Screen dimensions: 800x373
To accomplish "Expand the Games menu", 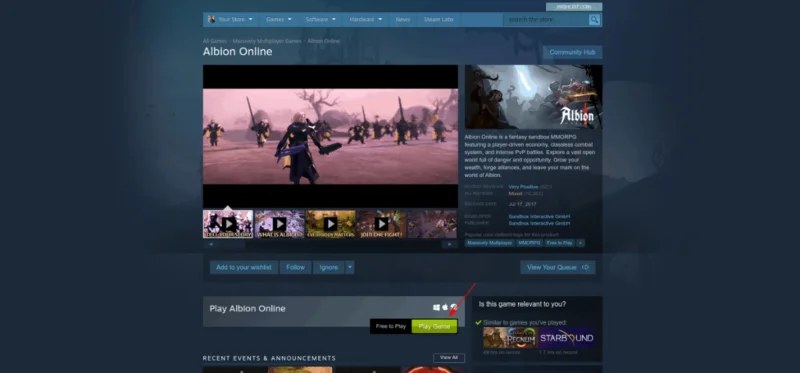I will [279, 19].
